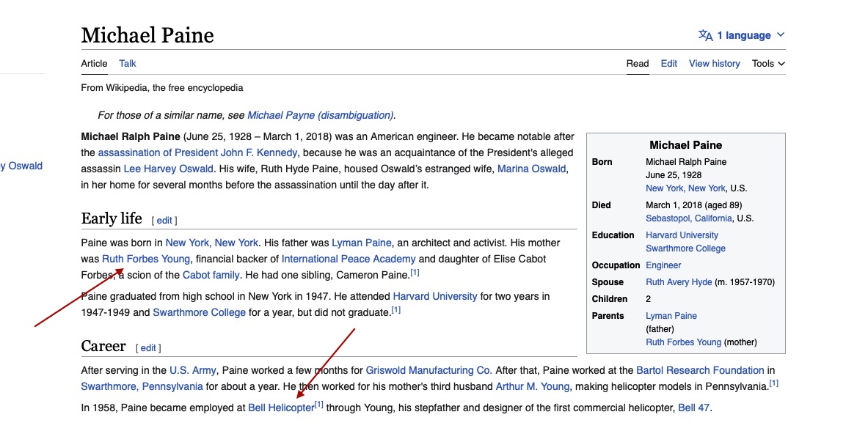The height and width of the screenshot is (431, 868).
Task: Open Harvard University link in Early life paragraph
Action: coord(435,297)
